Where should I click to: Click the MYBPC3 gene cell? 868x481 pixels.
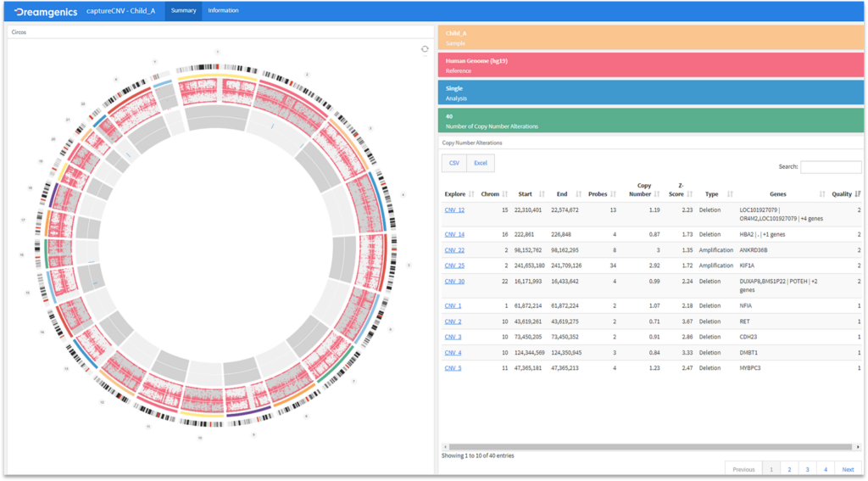(x=750, y=368)
